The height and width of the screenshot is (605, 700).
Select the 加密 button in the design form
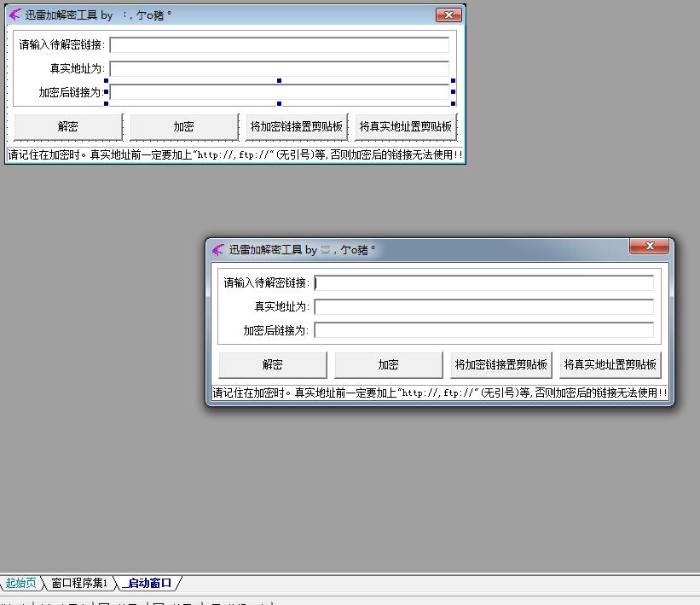[x=184, y=127]
